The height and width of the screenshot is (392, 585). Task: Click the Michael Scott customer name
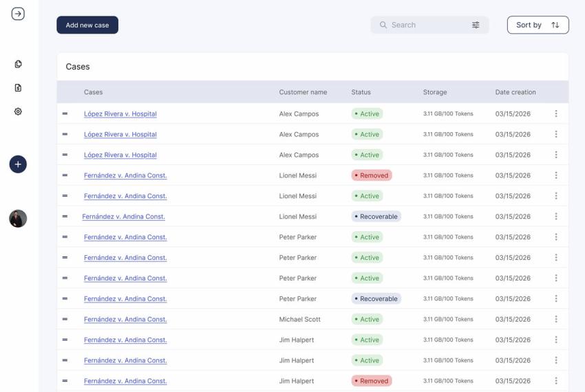(x=299, y=319)
